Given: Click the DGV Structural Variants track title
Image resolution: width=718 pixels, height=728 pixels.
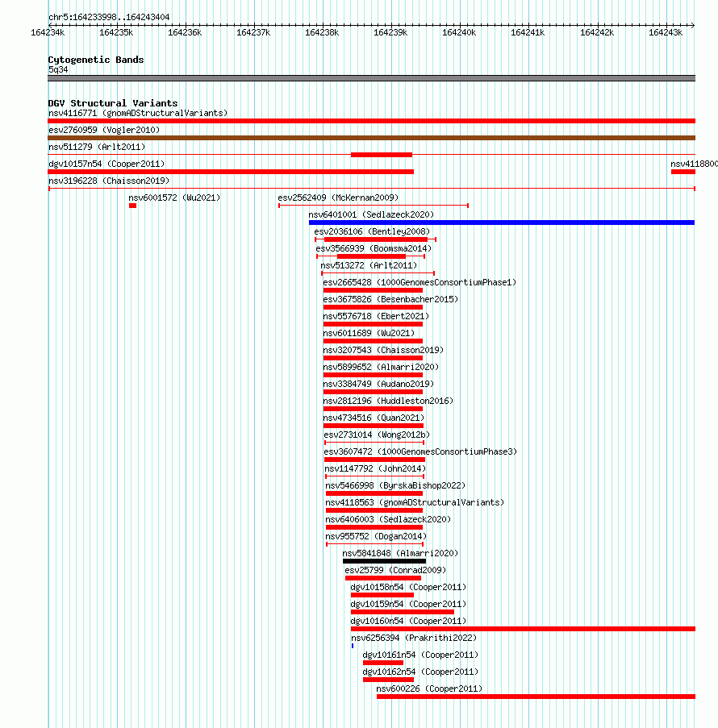Looking at the screenshot, I should click(113, 103).
